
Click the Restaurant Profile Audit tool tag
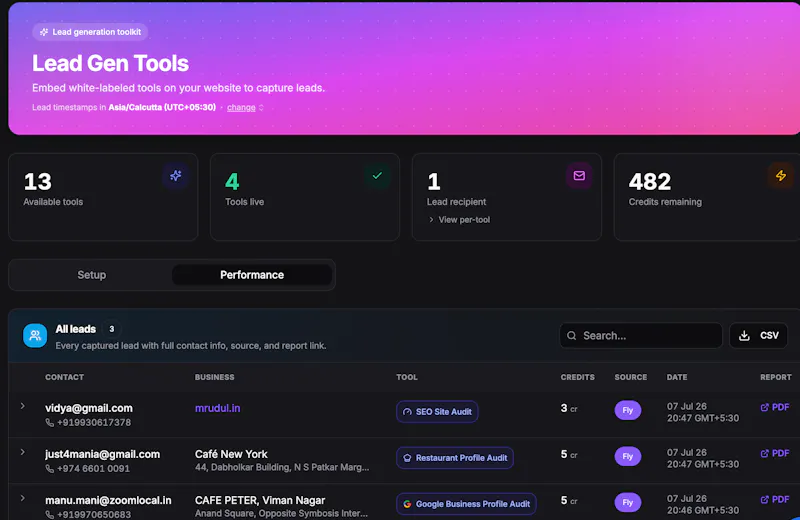(x=455, y=458)
